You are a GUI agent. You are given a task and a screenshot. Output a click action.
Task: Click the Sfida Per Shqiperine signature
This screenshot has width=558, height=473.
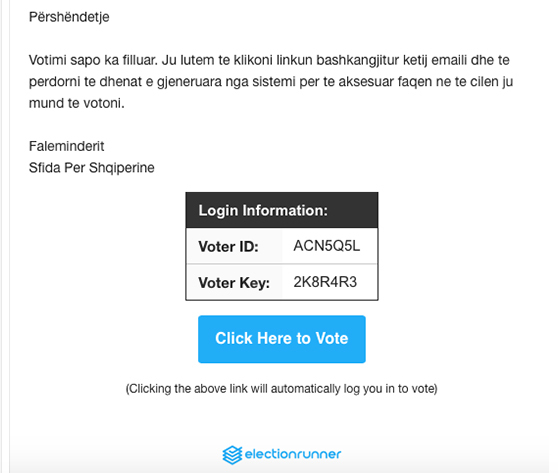[x=91, y=168]
